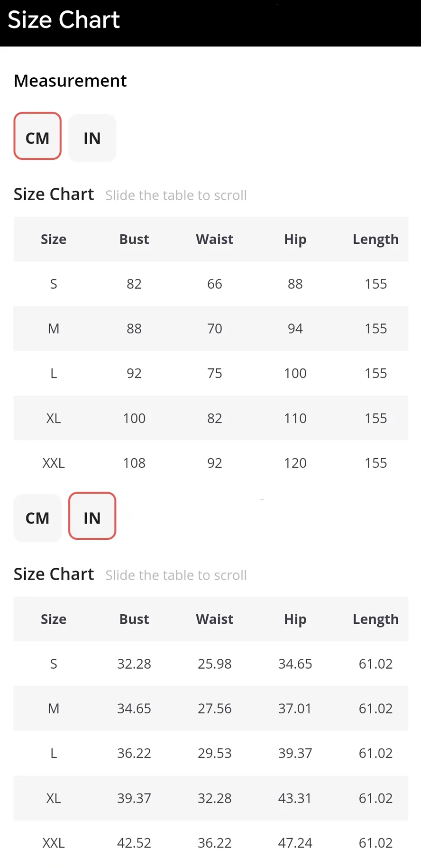Click Waist header in the centimeter table
This screenshot has width=421, height=868.
click(x=215, y=239)
